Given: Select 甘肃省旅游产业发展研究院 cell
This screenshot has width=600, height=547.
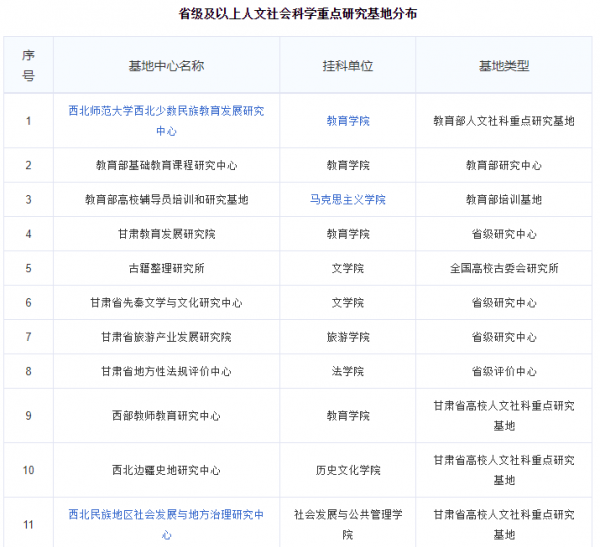Looking at the screenshot, I should (x=166, y=337).
